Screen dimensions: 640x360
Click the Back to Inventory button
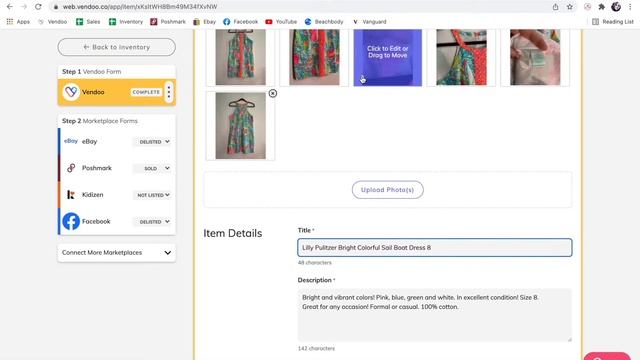(x=117, y=47)
